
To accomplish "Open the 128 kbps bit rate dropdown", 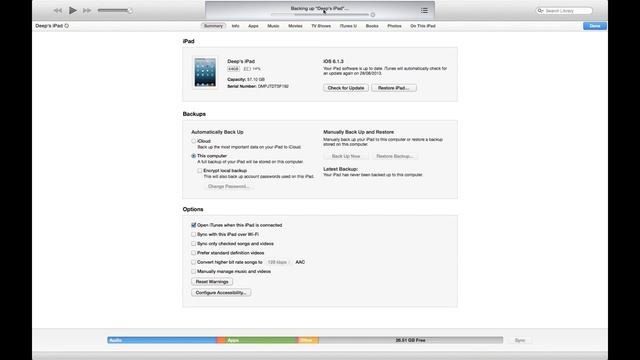I will point(279,262).
